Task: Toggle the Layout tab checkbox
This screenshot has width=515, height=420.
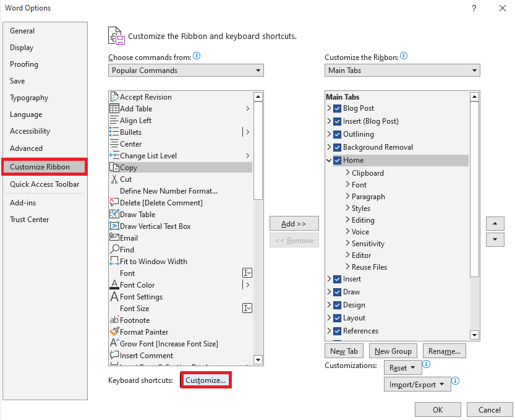Action: click(x=337, y=318)
